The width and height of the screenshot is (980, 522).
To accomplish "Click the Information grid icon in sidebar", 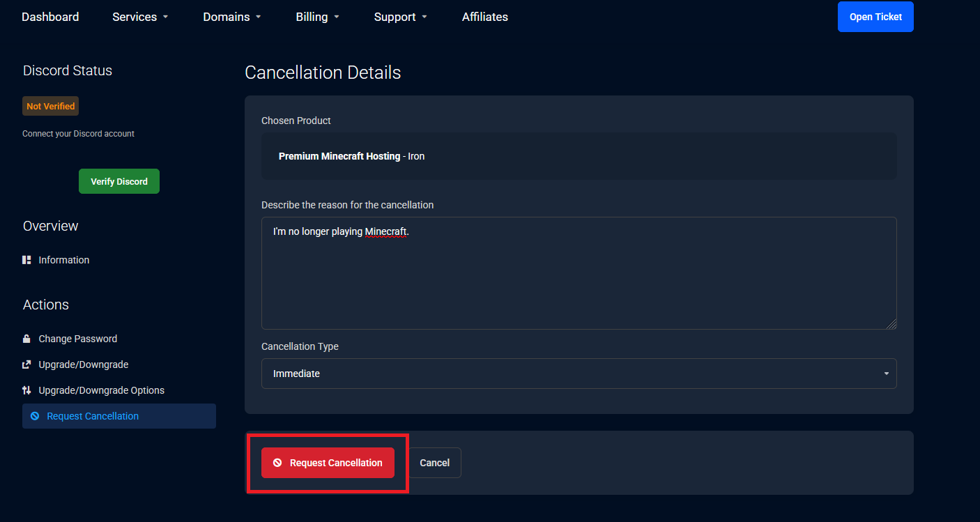I will 26,260.
